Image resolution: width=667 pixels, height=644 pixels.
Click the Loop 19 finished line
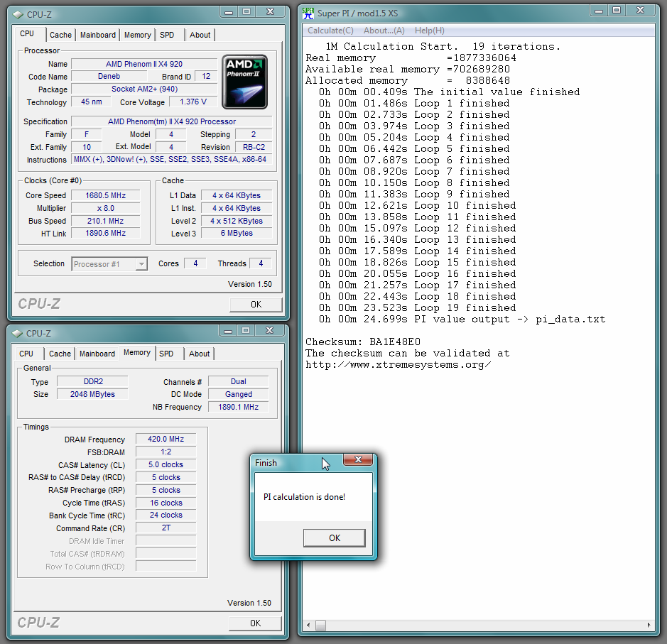417,307
